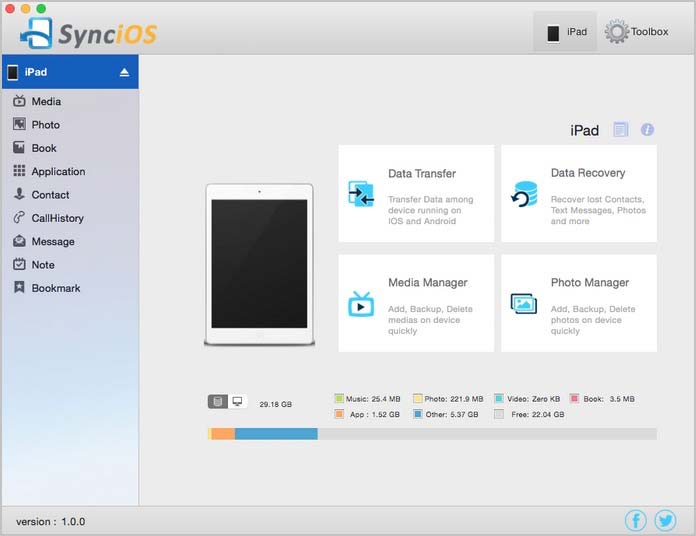Click the Application grid icon
This screenshot has height=536, width=696.
(19, 171)
